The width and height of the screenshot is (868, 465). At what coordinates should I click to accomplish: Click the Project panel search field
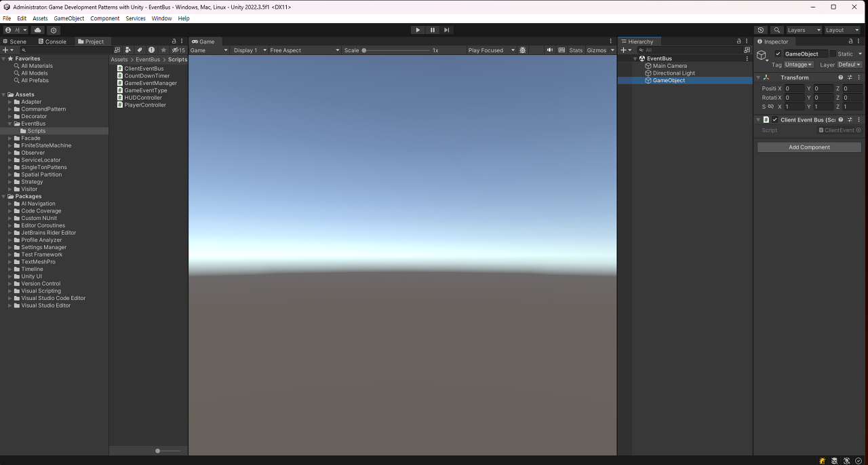(x=65, y=50)
